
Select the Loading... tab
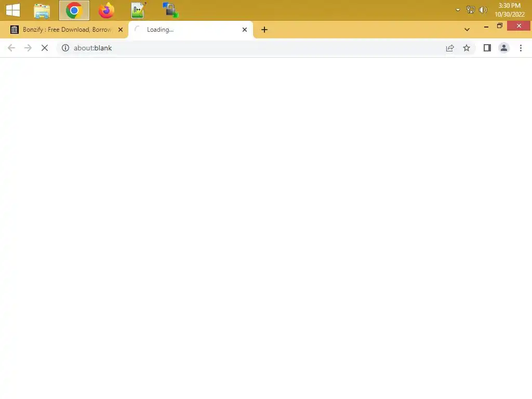pos(191,30)
